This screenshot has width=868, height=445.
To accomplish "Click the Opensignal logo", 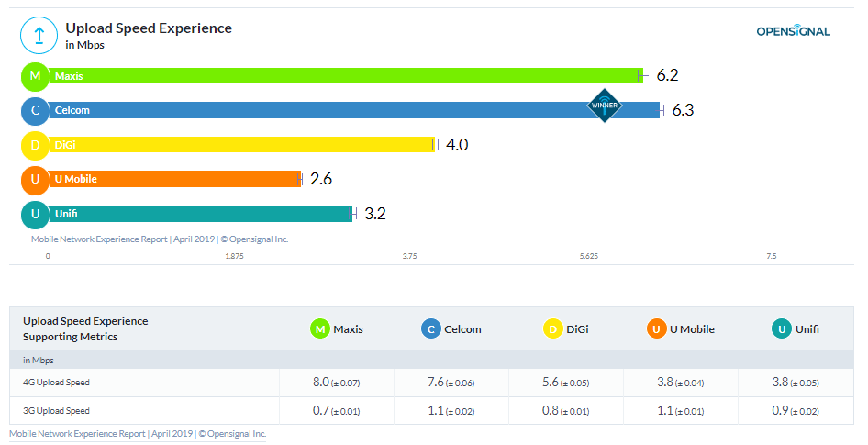I will [x=793, y=31].
